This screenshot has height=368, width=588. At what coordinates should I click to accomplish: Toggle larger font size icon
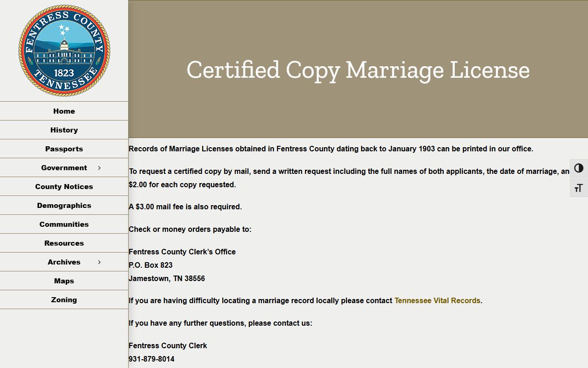click(x=579, y=188)
